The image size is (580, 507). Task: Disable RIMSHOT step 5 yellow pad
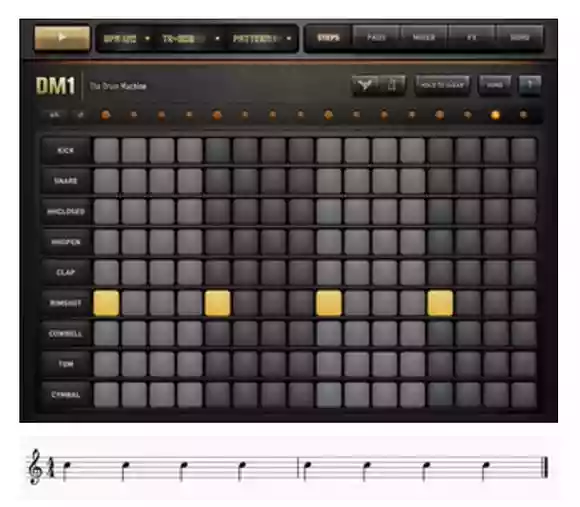(x=218, y=303)
